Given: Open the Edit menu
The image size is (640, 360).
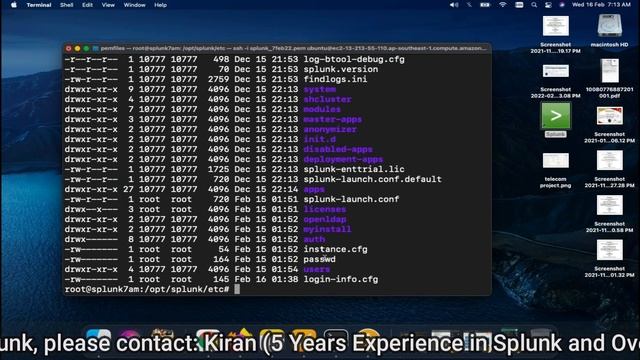Looking at the screenshot, I should 87,5.
